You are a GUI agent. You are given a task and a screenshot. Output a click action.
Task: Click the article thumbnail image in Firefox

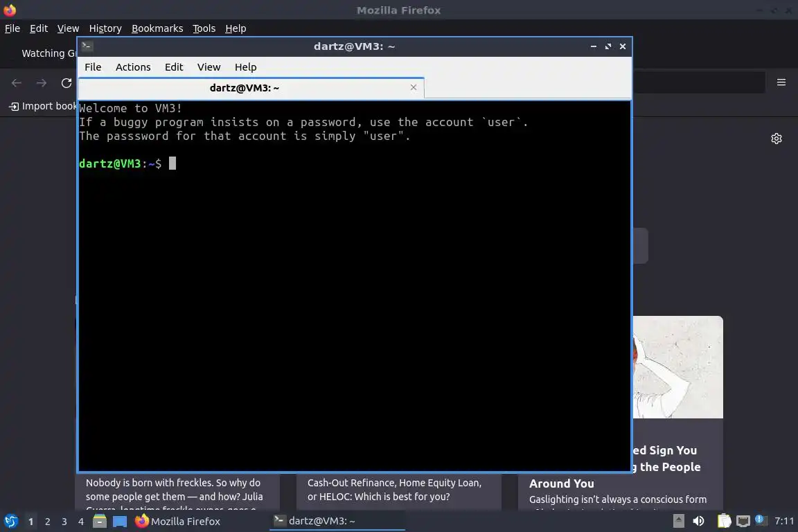coord(677,367)
